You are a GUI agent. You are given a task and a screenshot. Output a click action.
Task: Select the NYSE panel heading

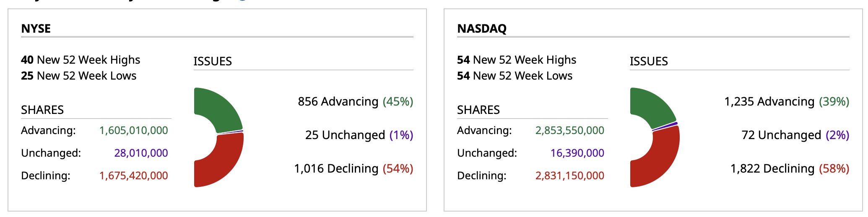click(36, 28)
